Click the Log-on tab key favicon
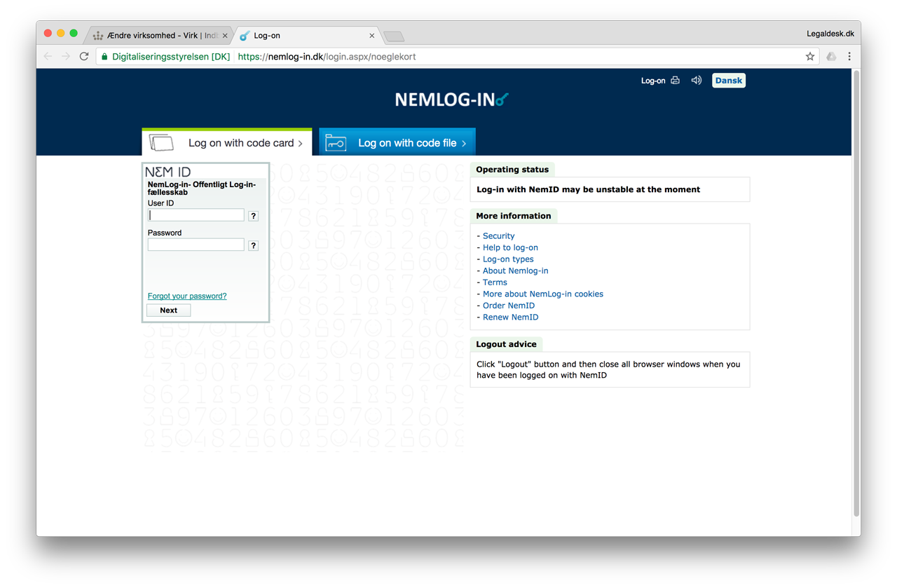The width and height of the screenshot is (897, 588). coord(244,36)
